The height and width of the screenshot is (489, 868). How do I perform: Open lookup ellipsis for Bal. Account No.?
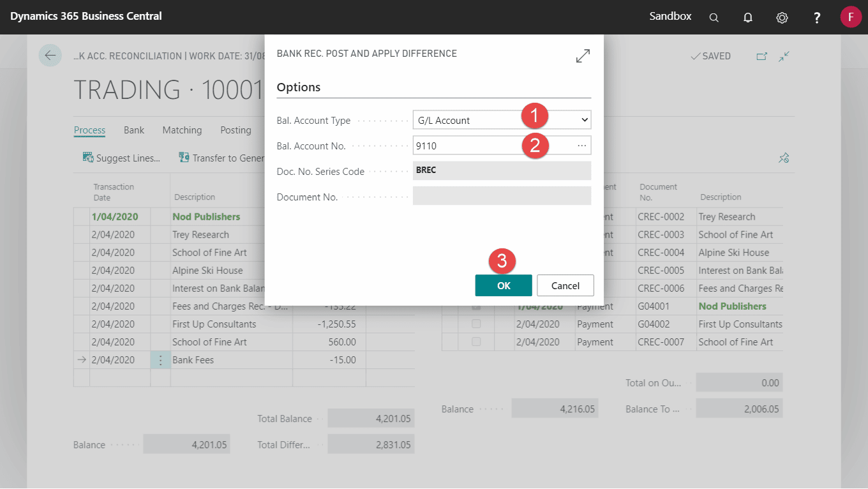(581, 146)
